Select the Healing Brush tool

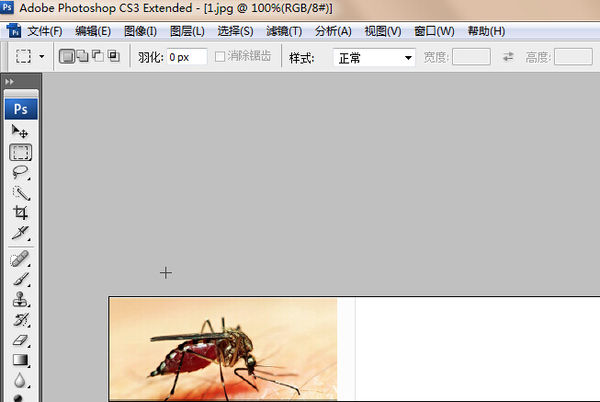20,259
